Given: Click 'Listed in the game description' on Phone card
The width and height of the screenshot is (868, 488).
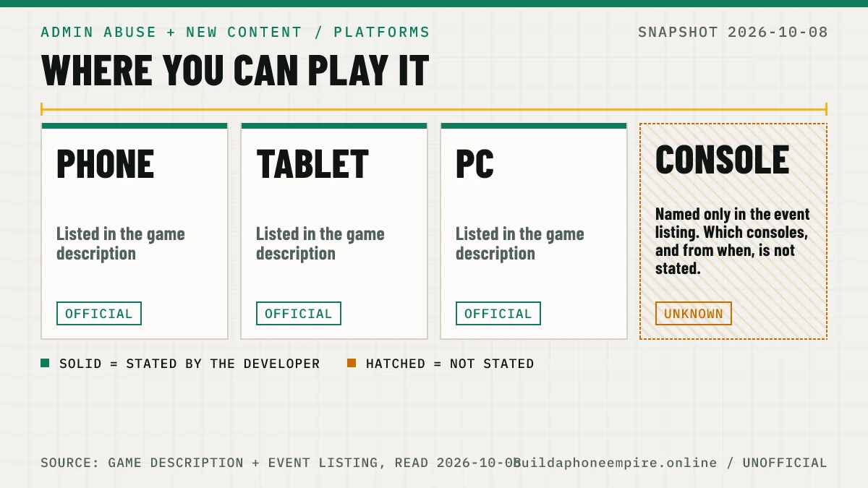Looking at the screenshot, I should (121, 244).
